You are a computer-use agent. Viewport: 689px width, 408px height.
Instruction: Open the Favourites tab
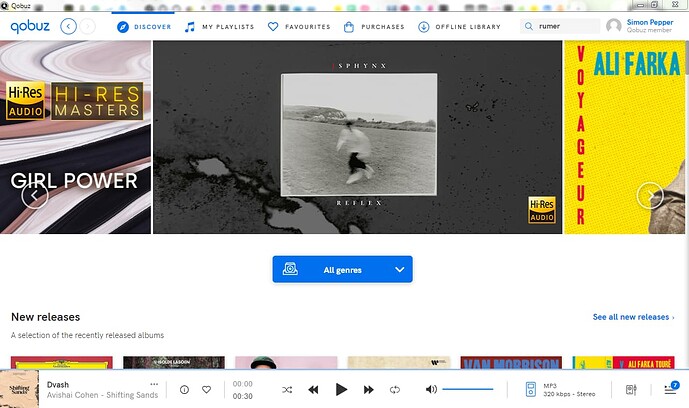(299, 27)
